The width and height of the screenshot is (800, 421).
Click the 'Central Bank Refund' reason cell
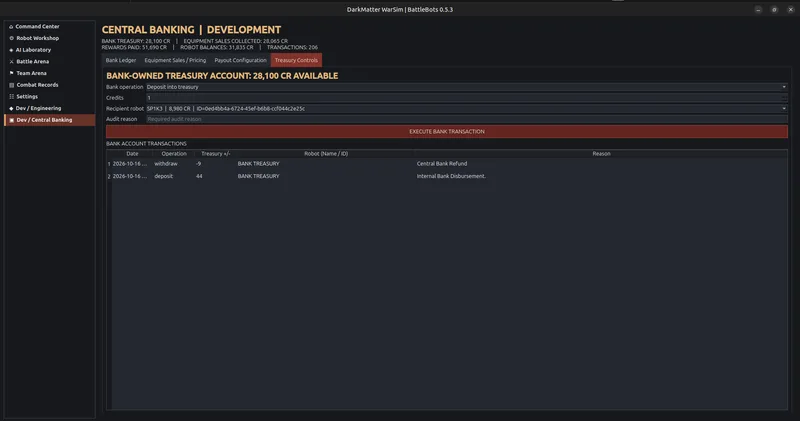[x=442, y=164]
